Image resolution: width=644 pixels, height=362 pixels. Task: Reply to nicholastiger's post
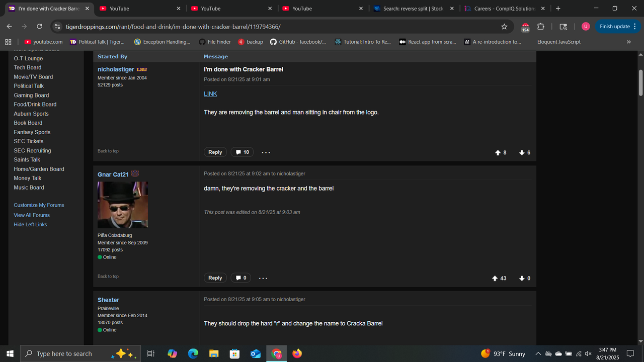pyautogui.click(x=215, y=152)
